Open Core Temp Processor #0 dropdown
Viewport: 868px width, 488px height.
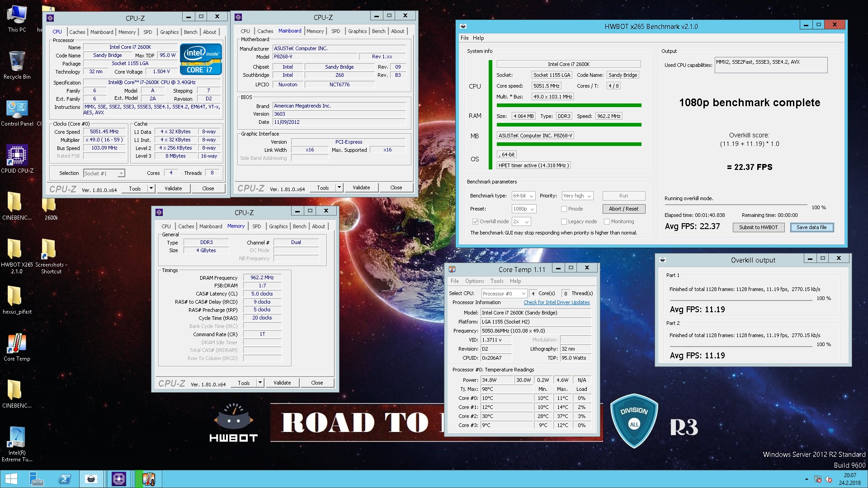coord(504,293)
